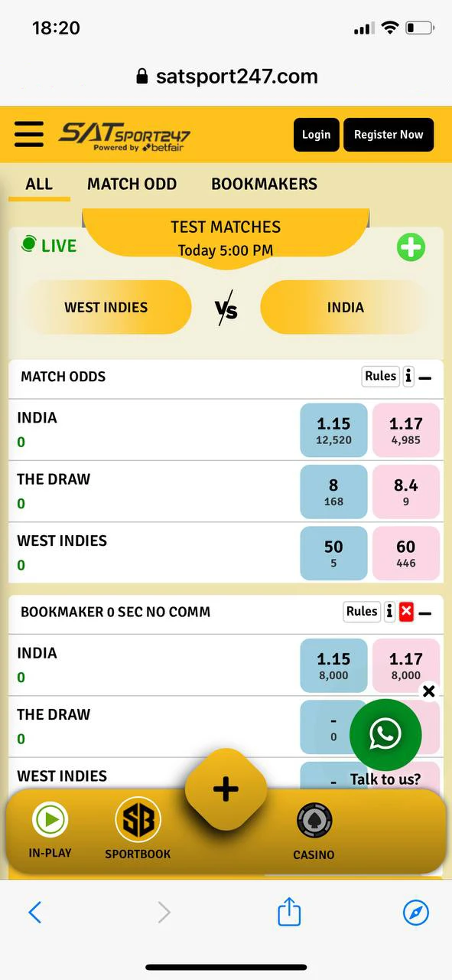
Task: Select INDIA back odds 1.15 cell
Action: click(x=333, y=430)
